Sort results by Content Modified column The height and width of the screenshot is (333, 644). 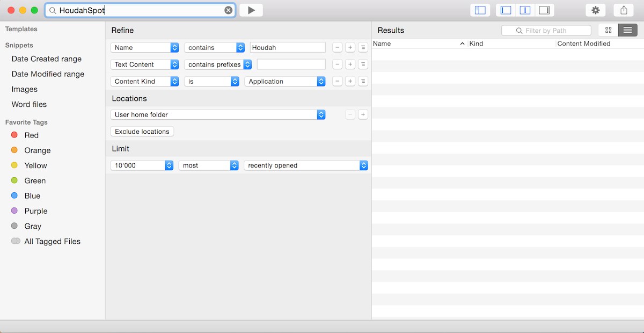point(599,44)
